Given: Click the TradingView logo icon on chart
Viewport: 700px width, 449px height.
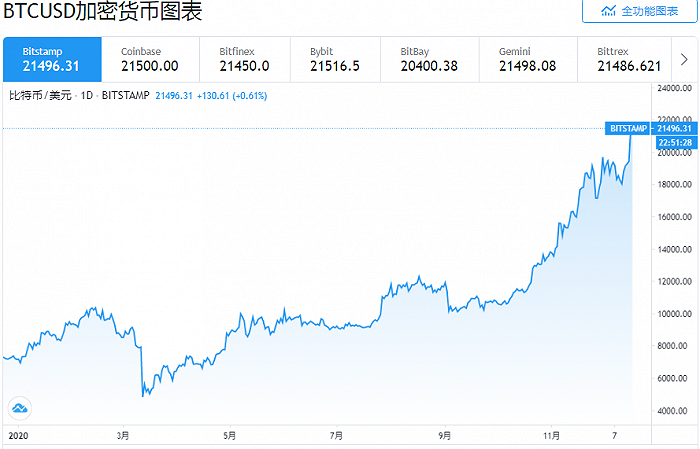Looking at the screenshot, I should click(20, 407).
